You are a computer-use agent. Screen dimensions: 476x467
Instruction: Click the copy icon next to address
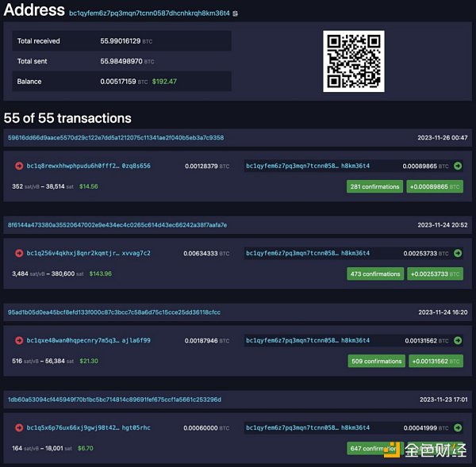click(x=235, y=13)
